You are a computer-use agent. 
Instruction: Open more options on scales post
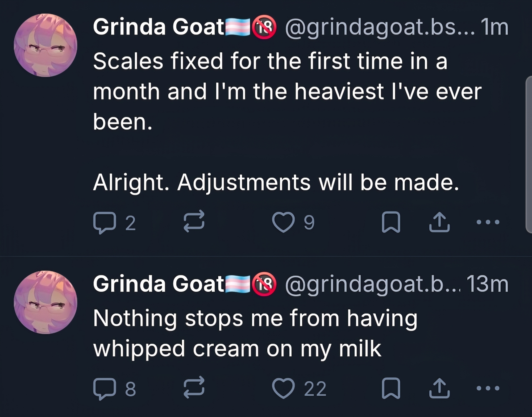(488, 222)
